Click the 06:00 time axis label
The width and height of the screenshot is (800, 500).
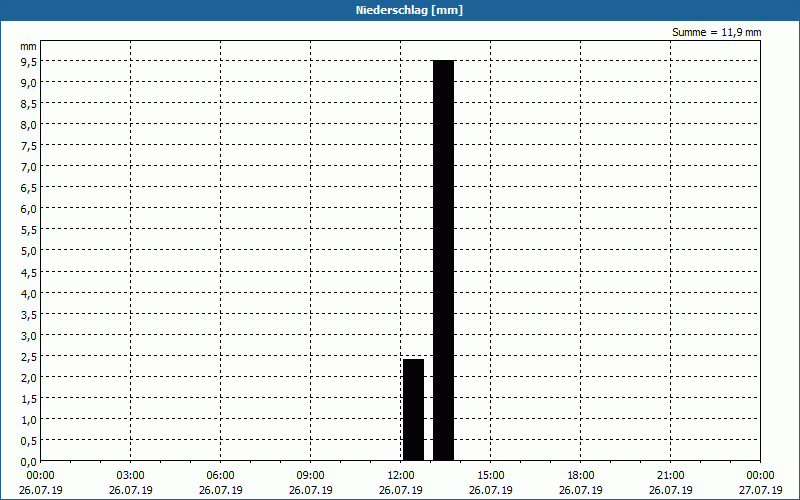coord(220,475)
